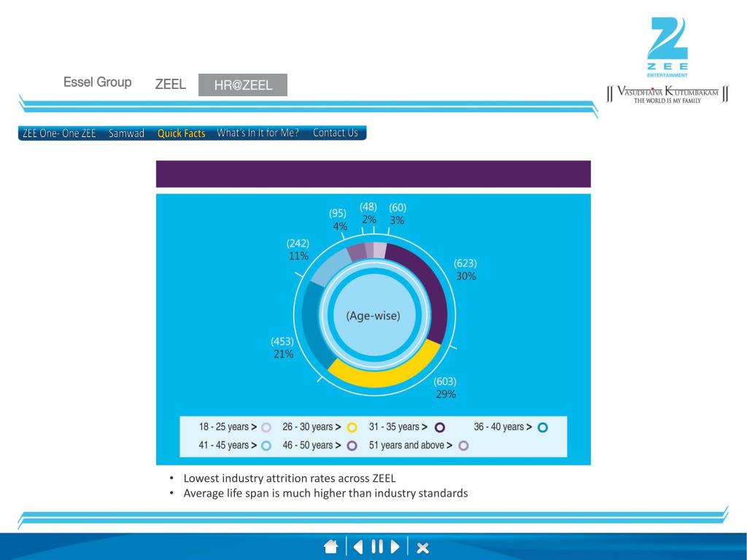This screenshot has height=560, width=747.
Task: Go to the home slide icon
Action: pyautogui.click(x=330, y=547)
